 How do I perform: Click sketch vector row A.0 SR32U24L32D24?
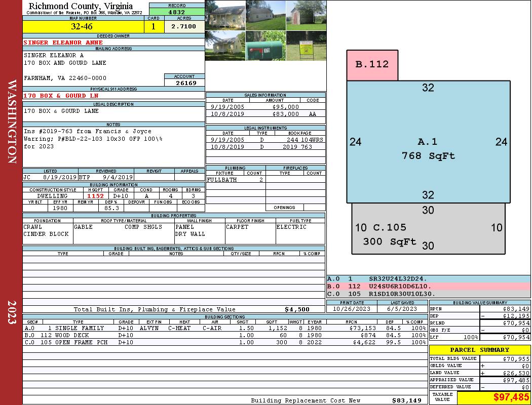(x=428, y=279)
